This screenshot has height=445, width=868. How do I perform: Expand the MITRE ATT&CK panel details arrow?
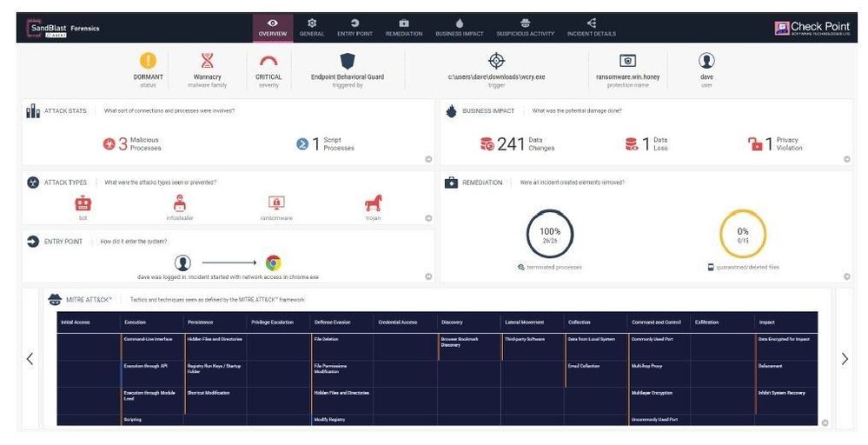tap(825, 422)
